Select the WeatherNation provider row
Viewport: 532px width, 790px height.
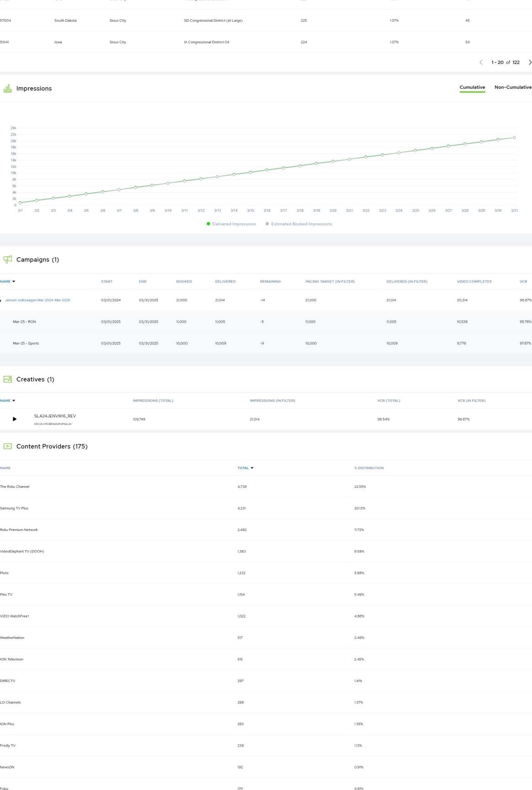[x=266, y=638]
